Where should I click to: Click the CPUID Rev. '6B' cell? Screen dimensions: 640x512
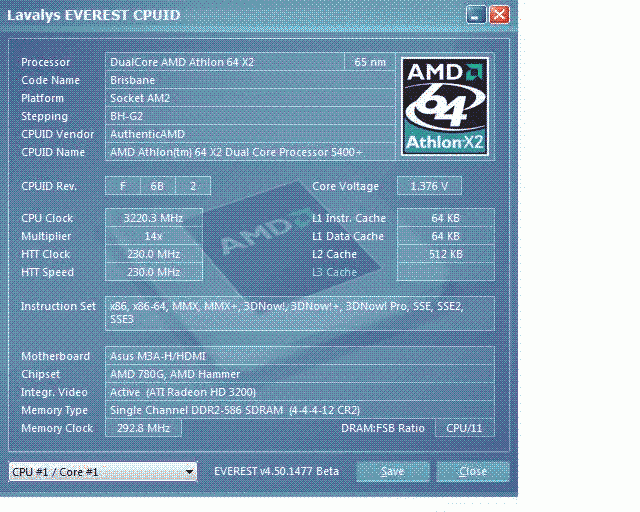(158, 186)
